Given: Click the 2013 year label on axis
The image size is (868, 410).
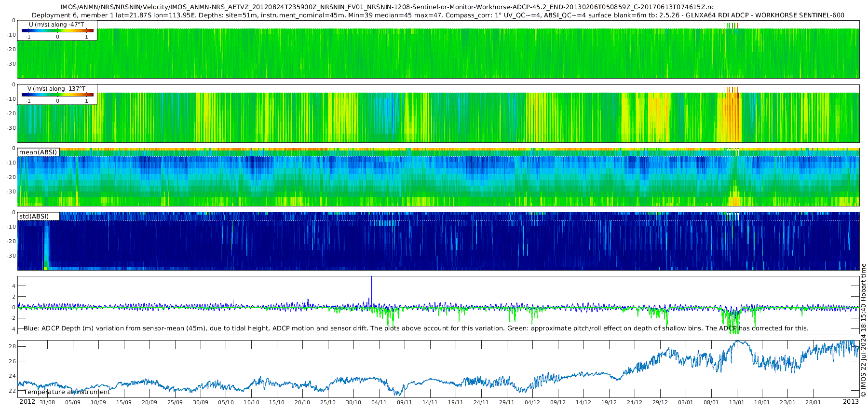Looking at the screenshot, I should coord(851,402).
